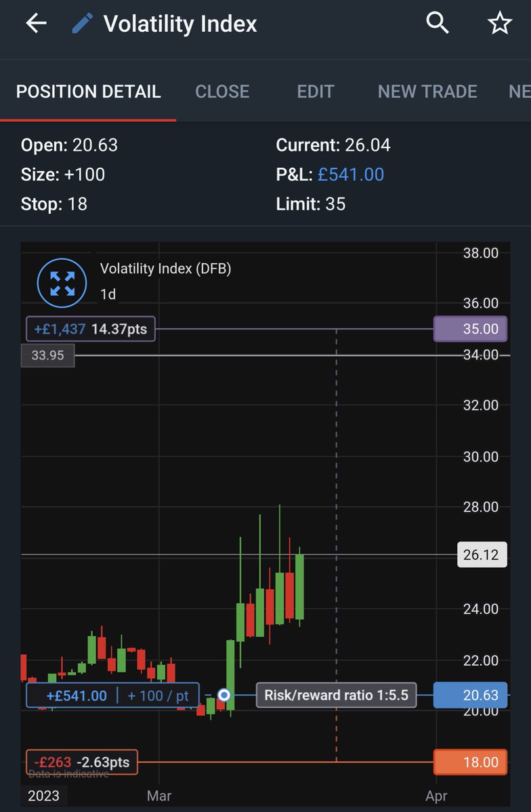This screenshot has height=812, width=531.
Task: Tap the 1d timeframe label
Action: click(108, 296)
